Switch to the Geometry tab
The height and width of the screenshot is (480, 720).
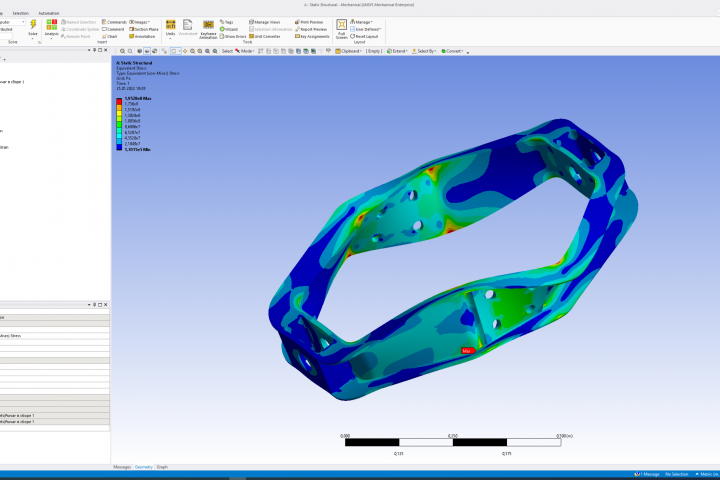point(143,467)
